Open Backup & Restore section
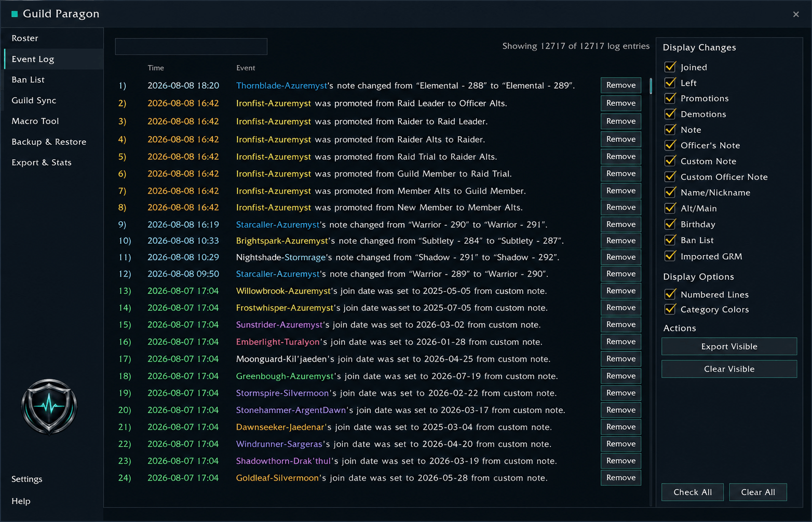Screen dimensions: 812x522 click(53, 142)
